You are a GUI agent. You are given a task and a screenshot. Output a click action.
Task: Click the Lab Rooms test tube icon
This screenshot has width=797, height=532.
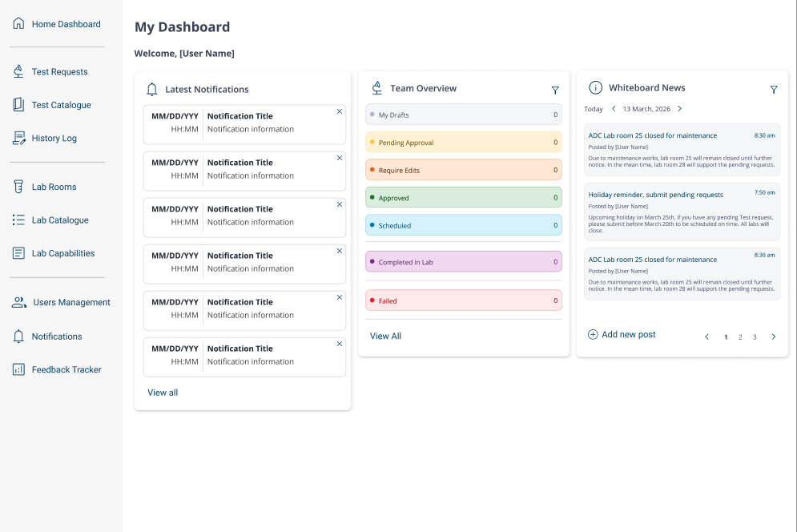[x=18, y=187]
